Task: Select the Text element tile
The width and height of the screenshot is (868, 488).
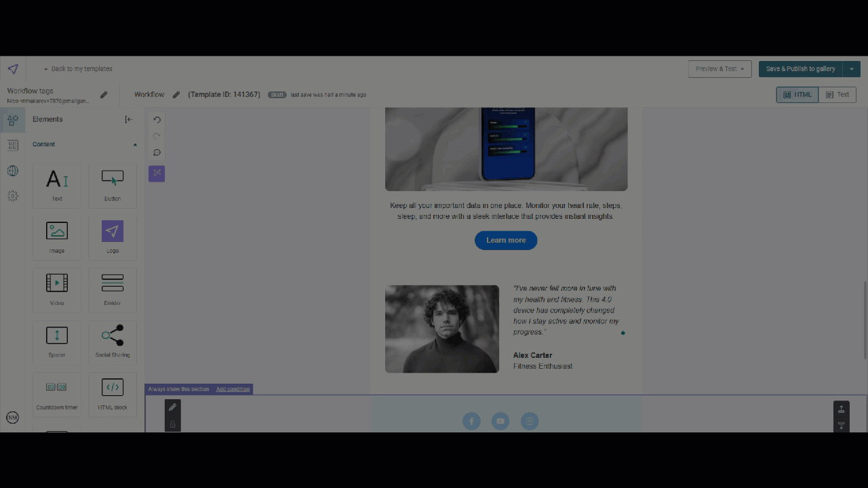Action: click(x=57, y=185)
